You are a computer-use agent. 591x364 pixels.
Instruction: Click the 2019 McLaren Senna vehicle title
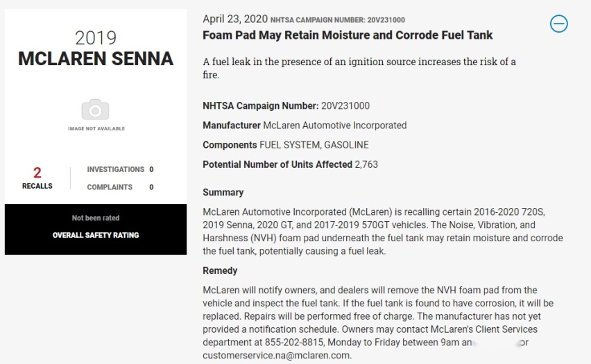click(95, 49)
